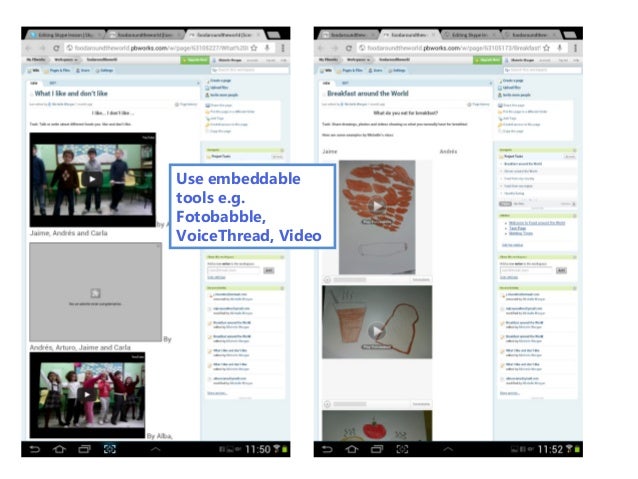The height and width of the screenshot is (479, 638).
Task: Play the juice and toast drawing Fotobabble
Action: point(377,330)
